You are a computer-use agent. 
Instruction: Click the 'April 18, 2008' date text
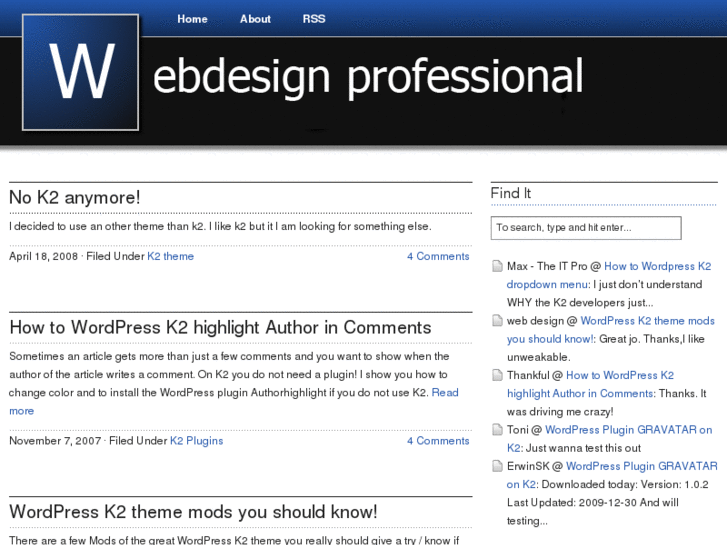pos(44,256)
